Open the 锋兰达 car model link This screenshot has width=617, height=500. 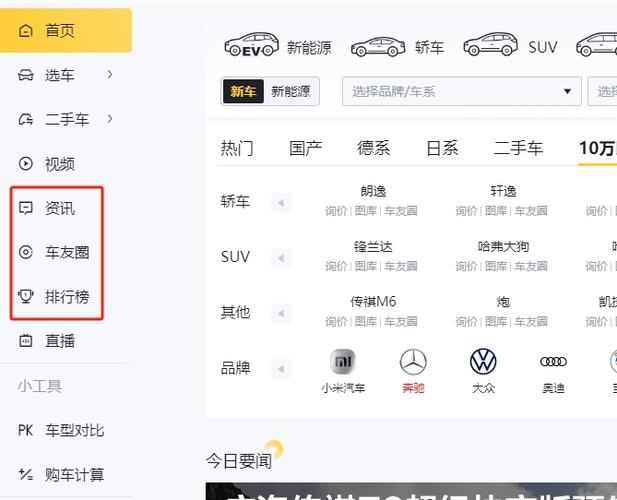click(373, 247)
